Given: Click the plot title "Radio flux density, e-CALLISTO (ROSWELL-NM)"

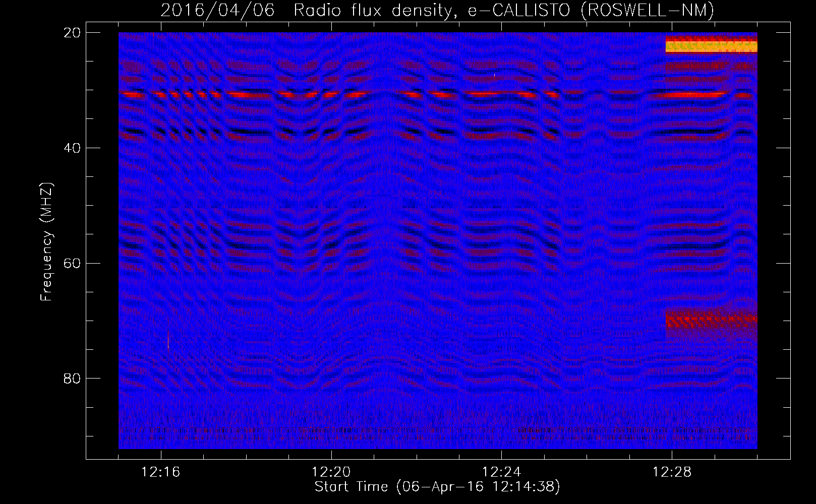Looking at the screenshot, I should pos(504,11).
